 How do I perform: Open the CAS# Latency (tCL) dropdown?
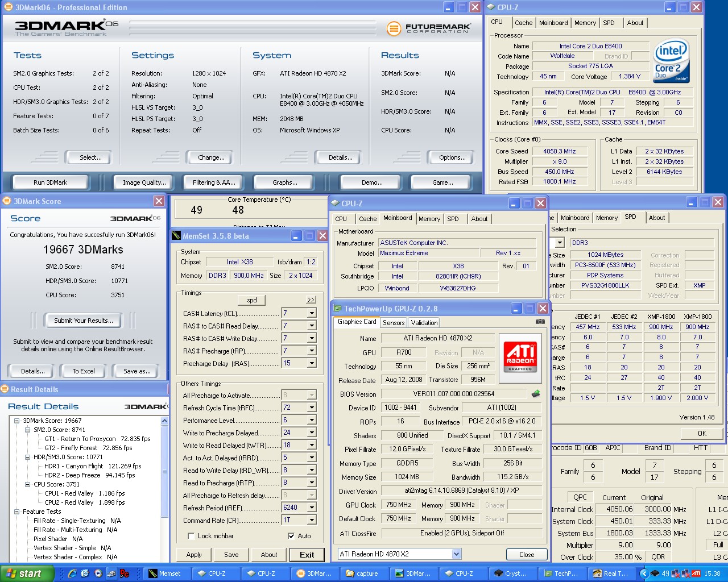312,313
